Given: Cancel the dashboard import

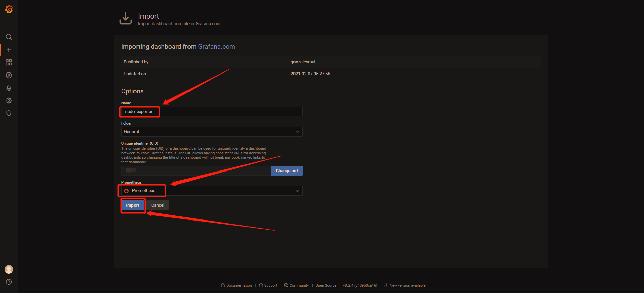Looking at the screenshot, I should pyautogui.click(x=158, y=205).
